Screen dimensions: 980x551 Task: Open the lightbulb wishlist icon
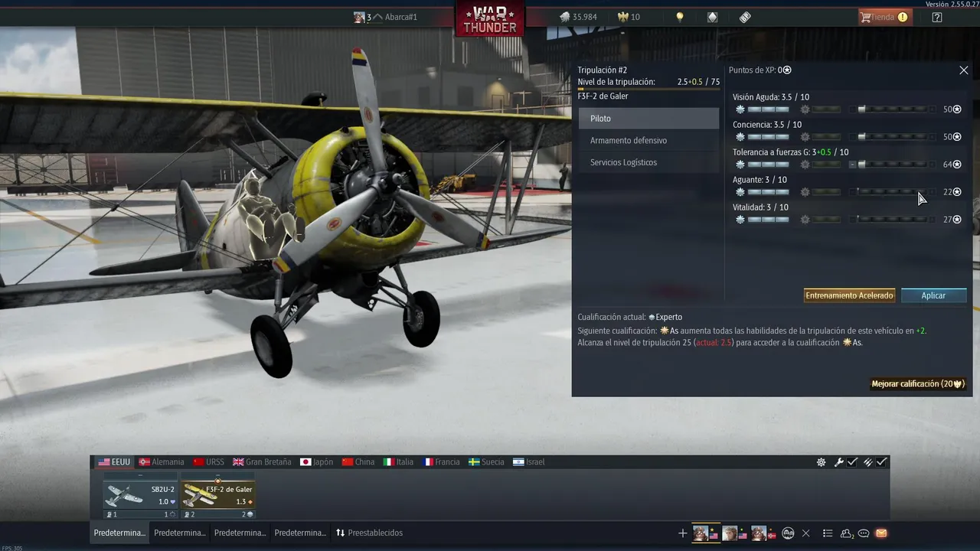click(x=679, y=17)
